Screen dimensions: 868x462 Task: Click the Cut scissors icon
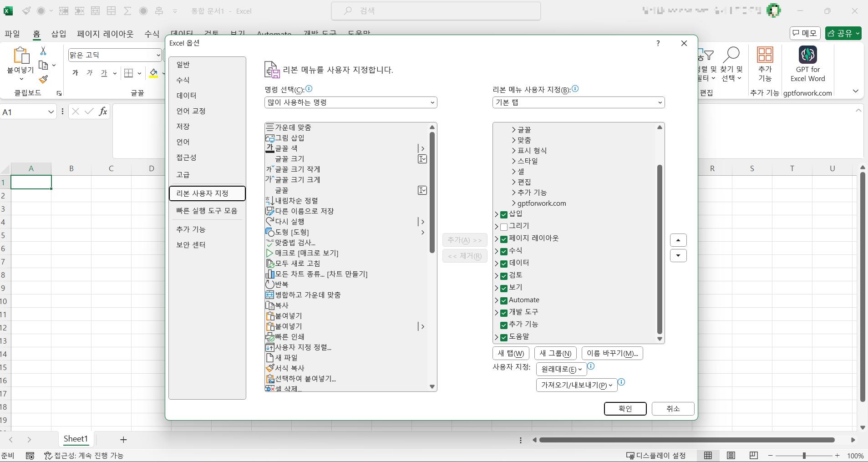(x=43, y=51)
